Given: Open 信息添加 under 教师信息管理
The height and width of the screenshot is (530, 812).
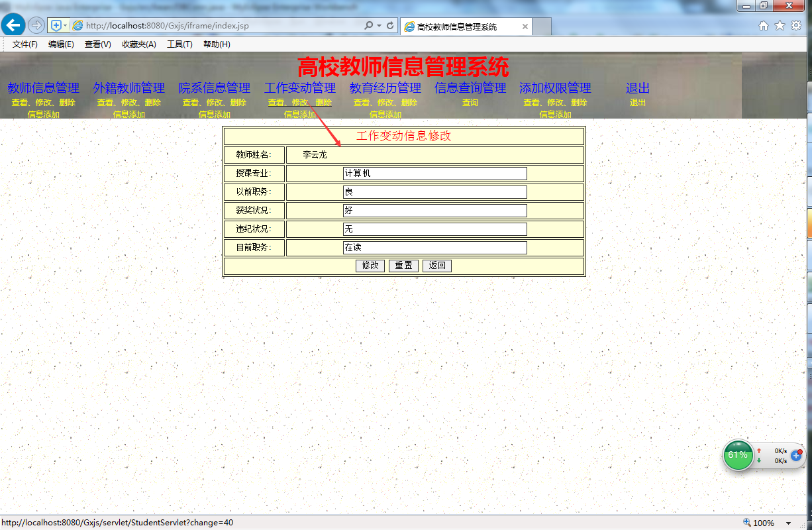Looking at the screenshot, I should [x=43, y=114].
